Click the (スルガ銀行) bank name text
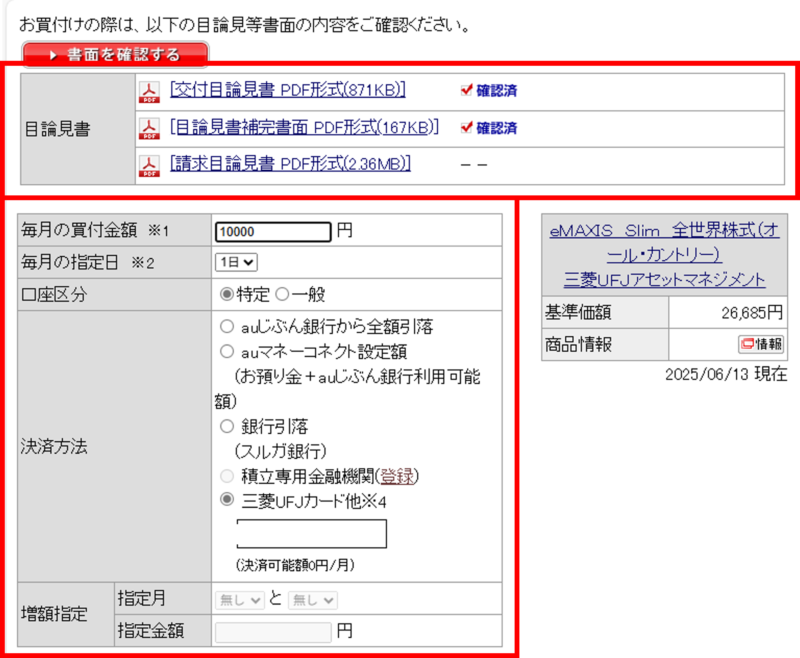Viewport: 800px width, 658px height. (x=280, y=451)
